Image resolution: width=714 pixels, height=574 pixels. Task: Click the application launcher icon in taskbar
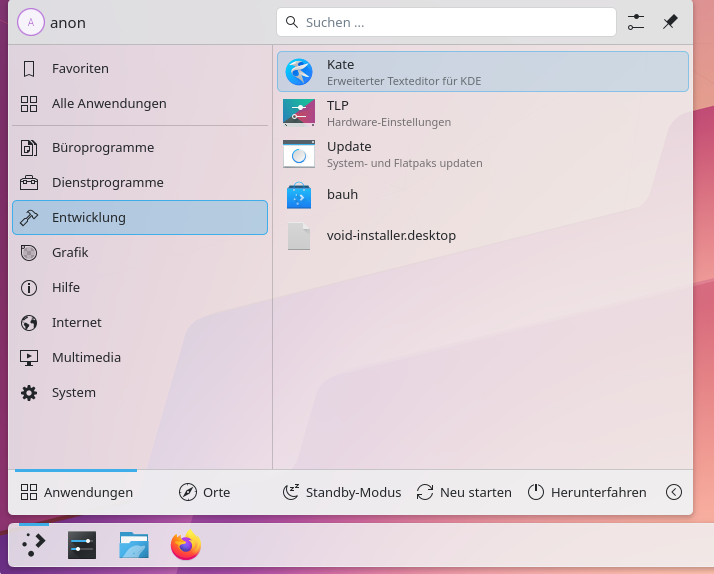tap(34, 545)
